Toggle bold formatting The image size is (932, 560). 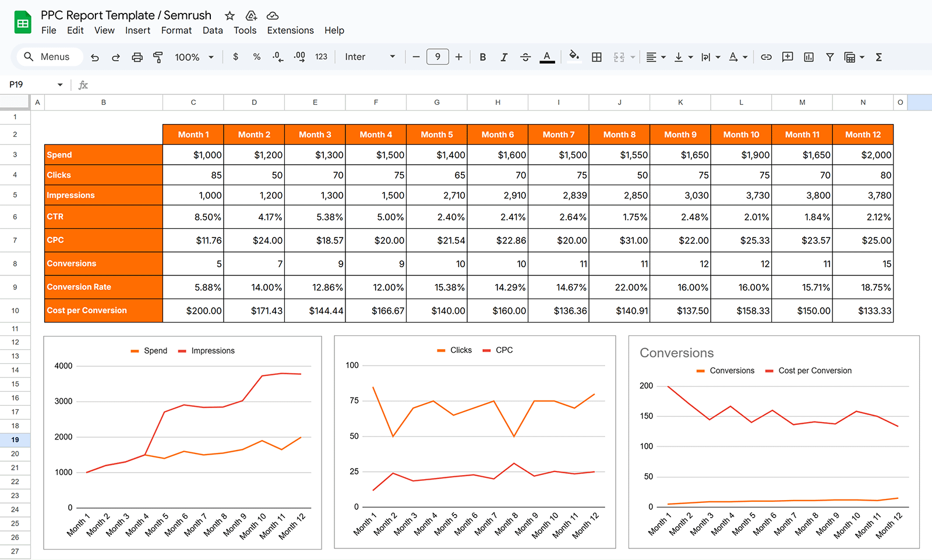click(x=482, y=56)
